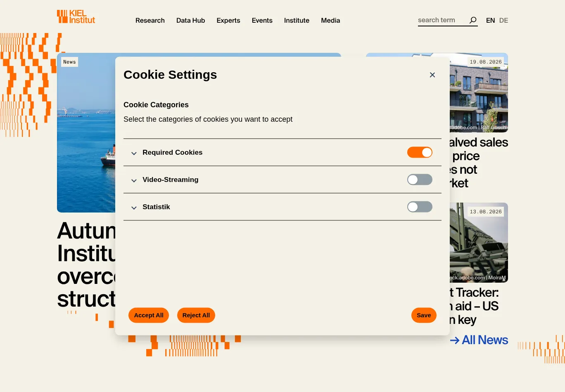
Task: Click the News tag on image
Action: [70, 62]
